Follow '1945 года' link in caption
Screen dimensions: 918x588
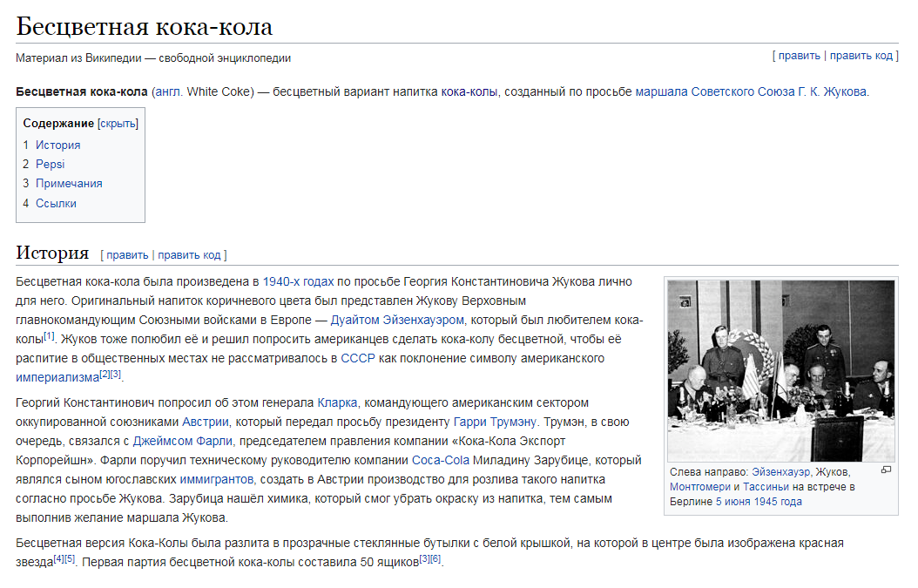pyautogui.click(x=778, y=502)
